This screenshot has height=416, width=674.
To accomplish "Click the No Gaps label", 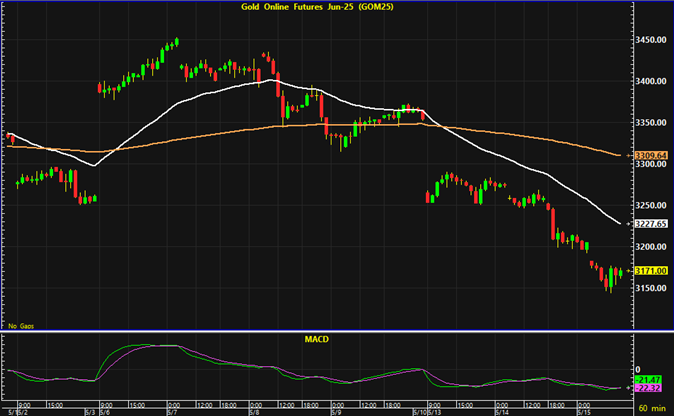I will (21, 326).
